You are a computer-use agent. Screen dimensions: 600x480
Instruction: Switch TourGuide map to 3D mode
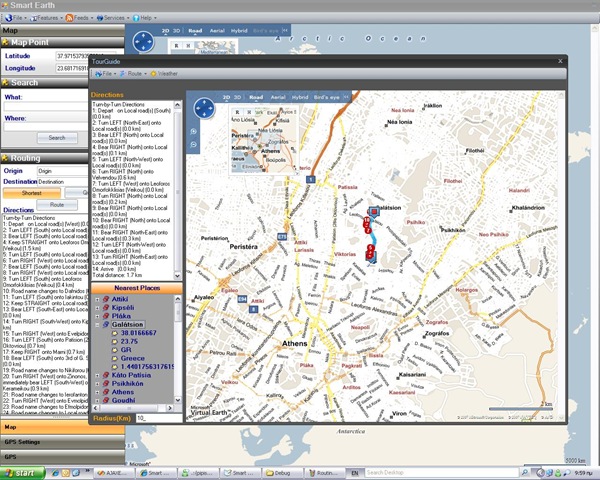(x=237, y=97)
